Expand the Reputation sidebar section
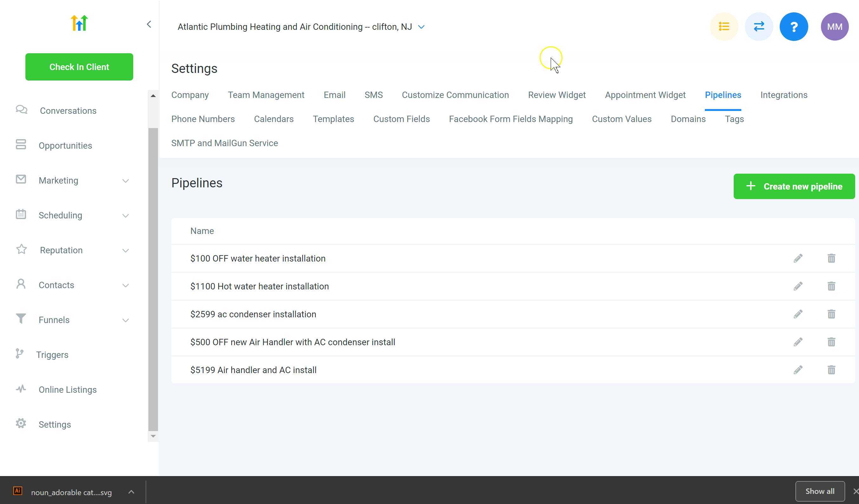This screenshot has width=859, height=504. pos(125,250)
